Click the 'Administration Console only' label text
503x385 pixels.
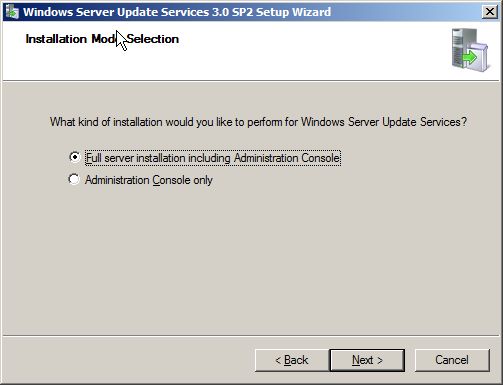(x=149, y=180)
